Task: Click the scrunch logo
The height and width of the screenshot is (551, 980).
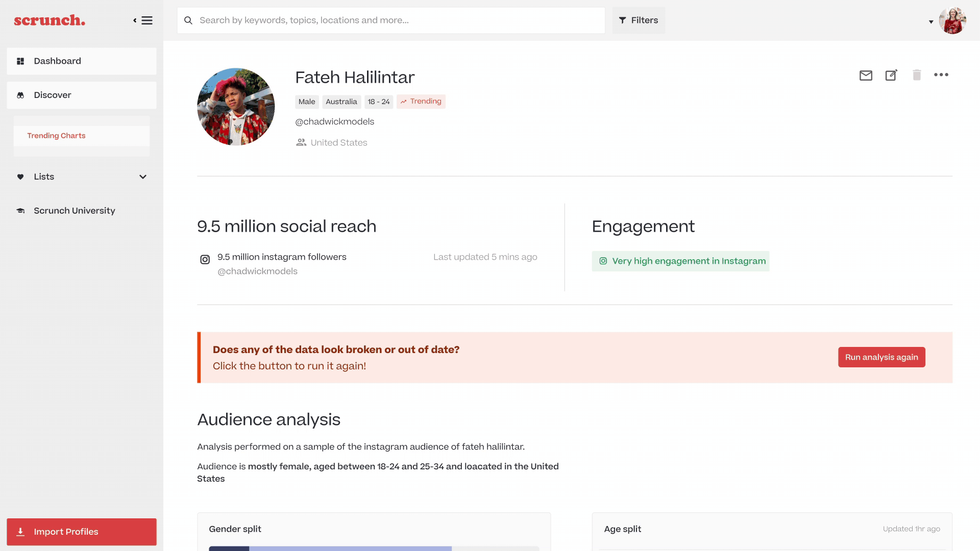Action: coord(50,20)
